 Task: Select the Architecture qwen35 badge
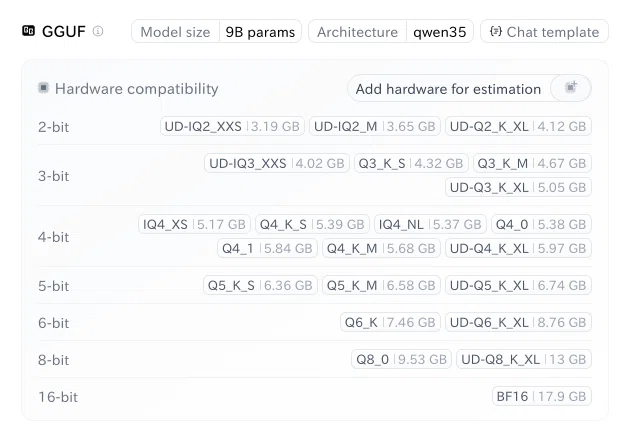[x=391, y=31]
